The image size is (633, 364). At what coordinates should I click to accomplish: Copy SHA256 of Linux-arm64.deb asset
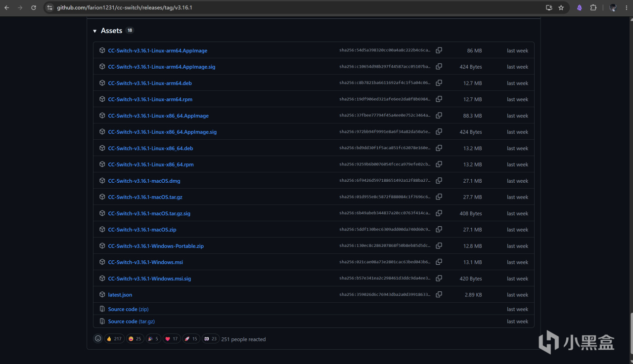(x=439, y=83)
